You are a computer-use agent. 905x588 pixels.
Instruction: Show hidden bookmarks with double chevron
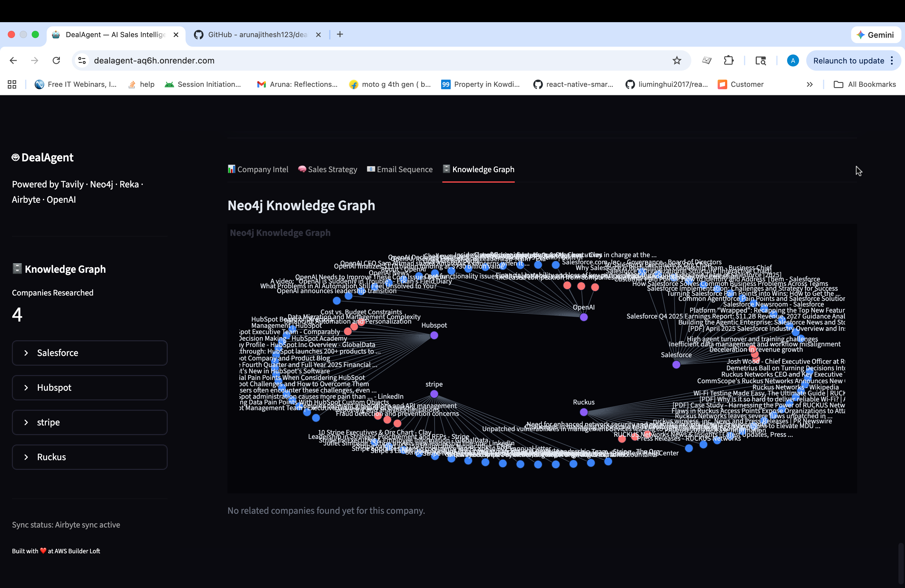pyautogui.click(x=810, y=84)
